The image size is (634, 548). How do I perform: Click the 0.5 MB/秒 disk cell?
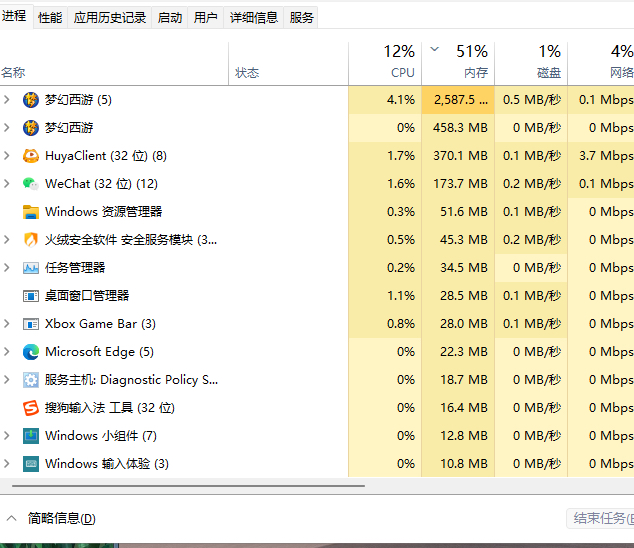(531, 99)
